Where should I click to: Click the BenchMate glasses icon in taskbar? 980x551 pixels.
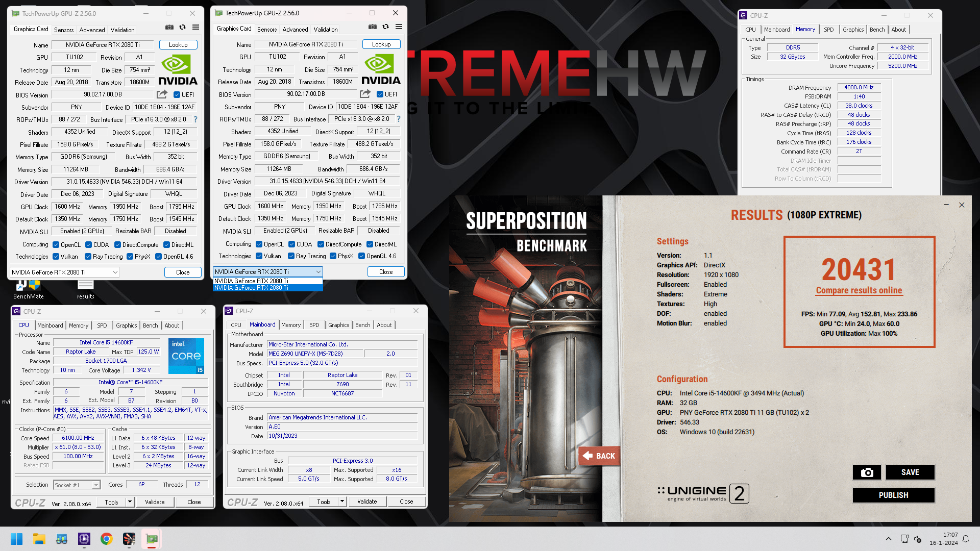[62, 539]
